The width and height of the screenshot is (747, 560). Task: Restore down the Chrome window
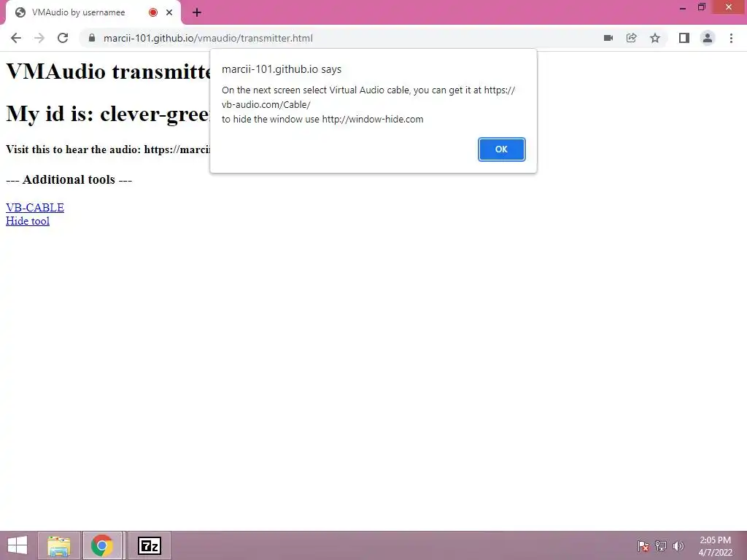click(701, 7)
